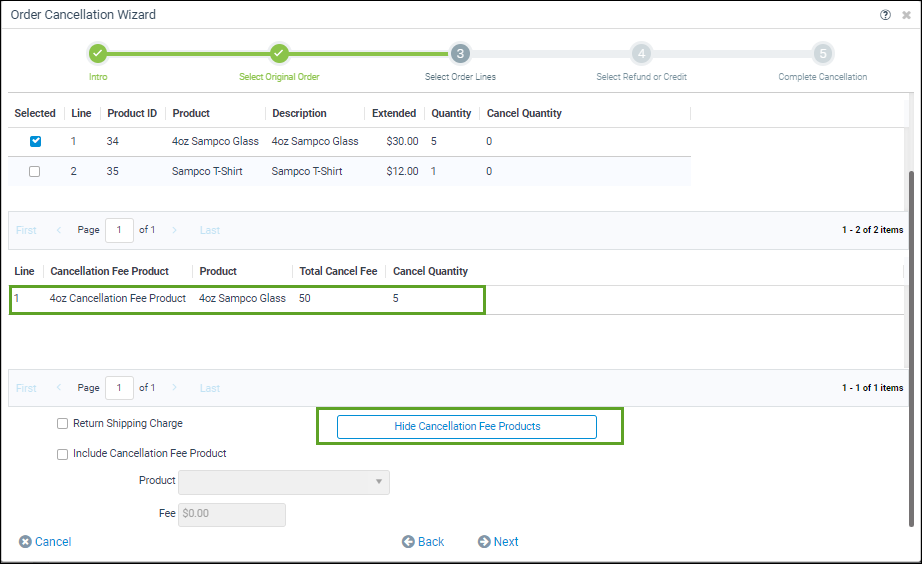This screenshot has height=564, width=922.
Task: Open the wizard help icon
Action: [x=885, y=15]
